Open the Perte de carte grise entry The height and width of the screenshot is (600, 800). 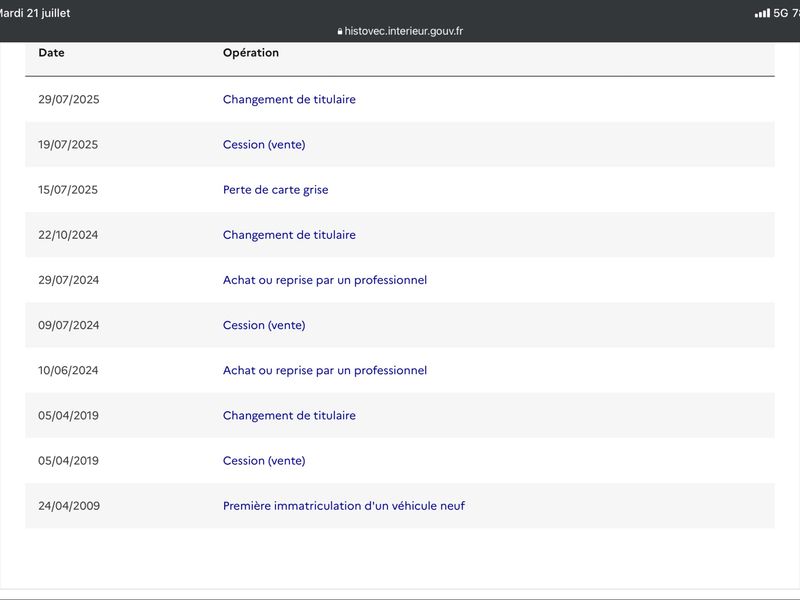[276, 190]
